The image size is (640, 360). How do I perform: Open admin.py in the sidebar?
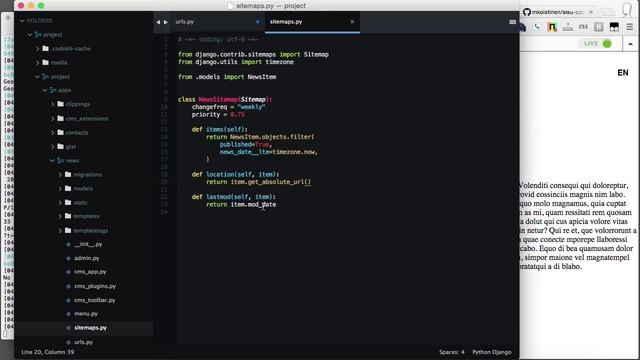tap(87, 258)
